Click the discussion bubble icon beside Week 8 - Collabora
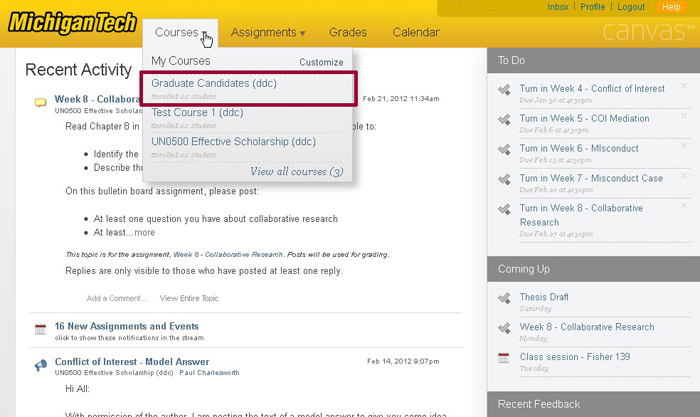Image resolution: width=700 pixels, height=417 pixels. pos(40,103)
